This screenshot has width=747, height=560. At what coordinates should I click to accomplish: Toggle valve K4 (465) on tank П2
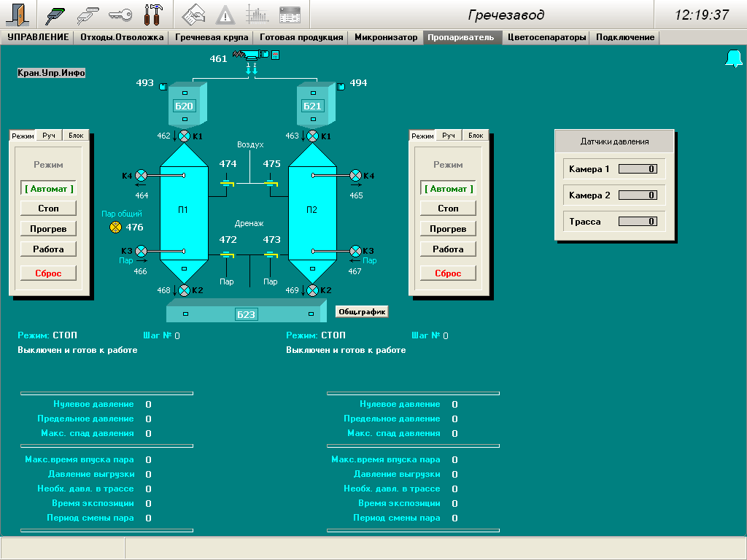[356, 175]
